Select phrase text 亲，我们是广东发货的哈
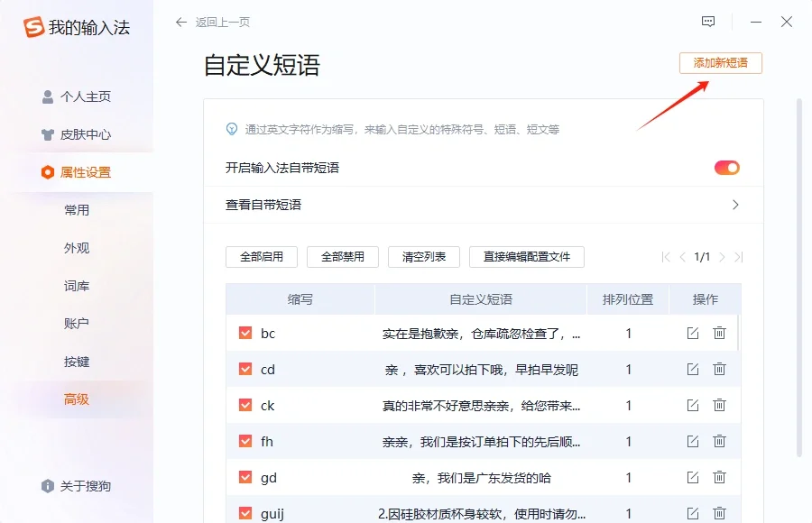 [x=481, y=477]
